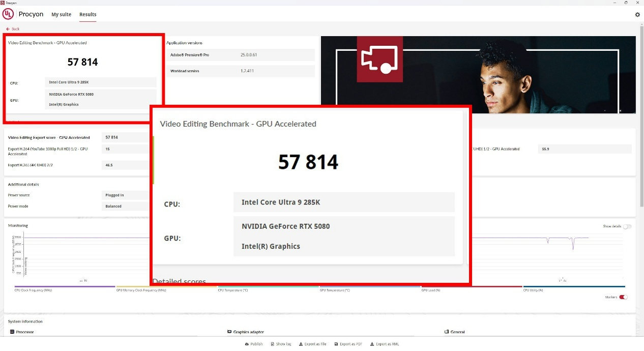Choose Export as file
Screen dimensions: 644x351
312,344
